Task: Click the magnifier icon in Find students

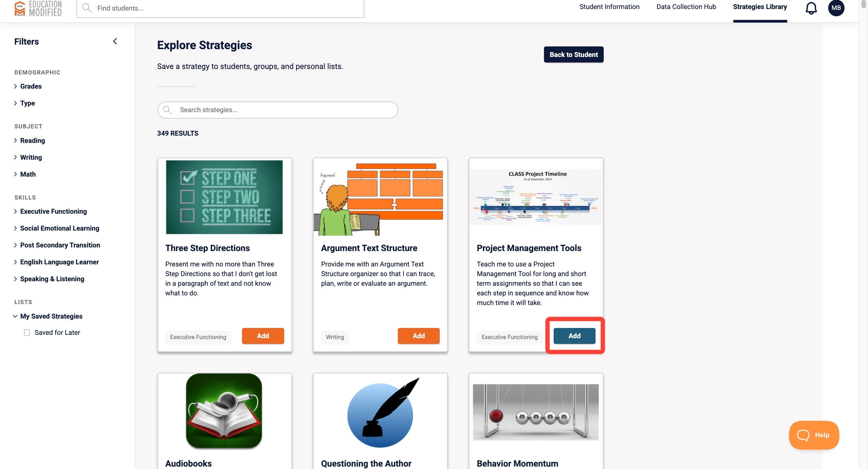Action: (87, 8)
